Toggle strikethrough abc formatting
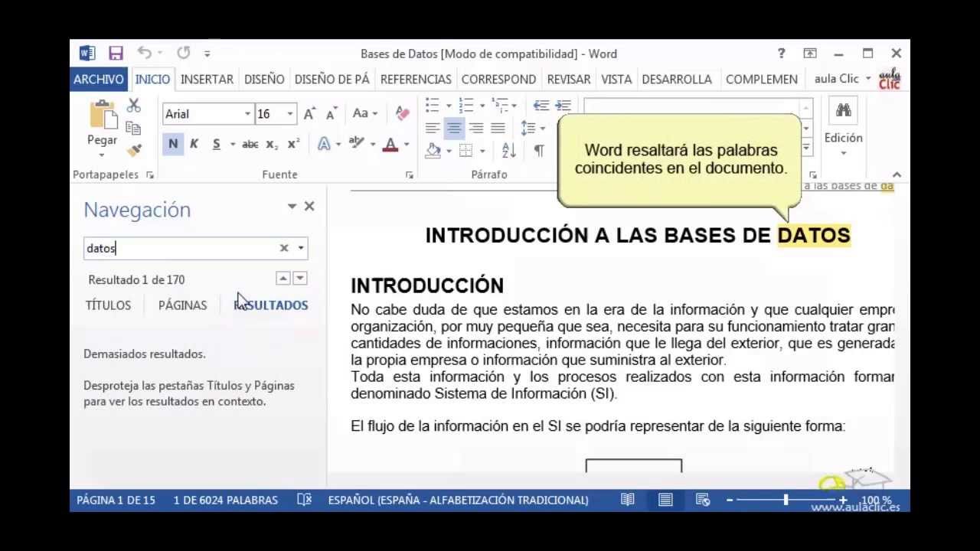The height and width of the screenshot is (551, 980). (250, 144)
